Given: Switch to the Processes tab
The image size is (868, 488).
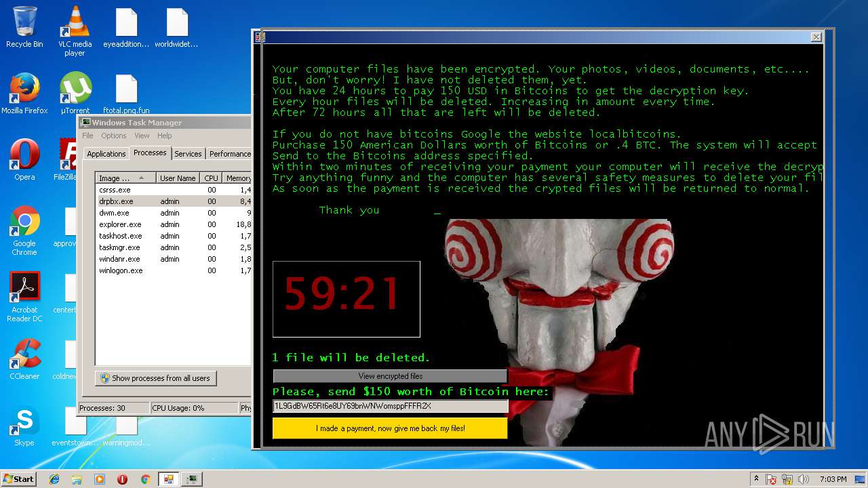Looking at the screenshot, I should (150, 152).
